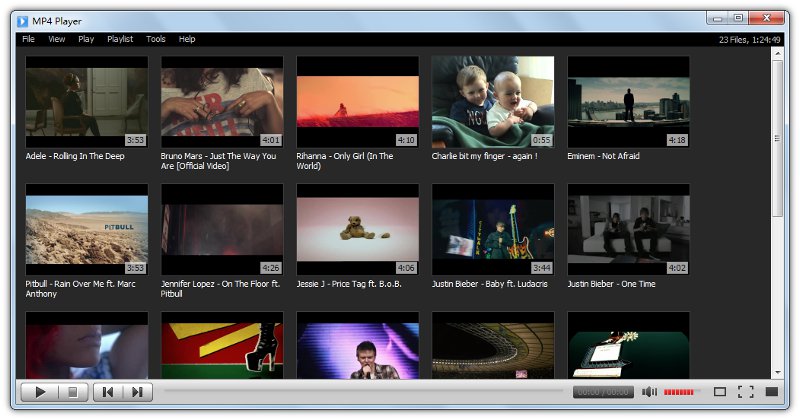Click 'Justin Bieber - Baby ft. Ludacris' text

pos(490,284)
